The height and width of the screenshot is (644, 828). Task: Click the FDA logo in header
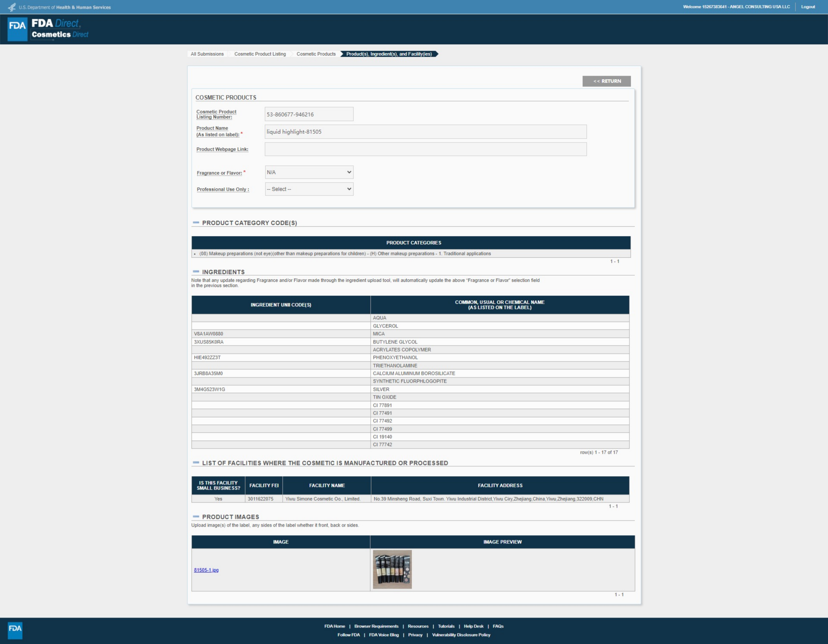click(17, 29)
